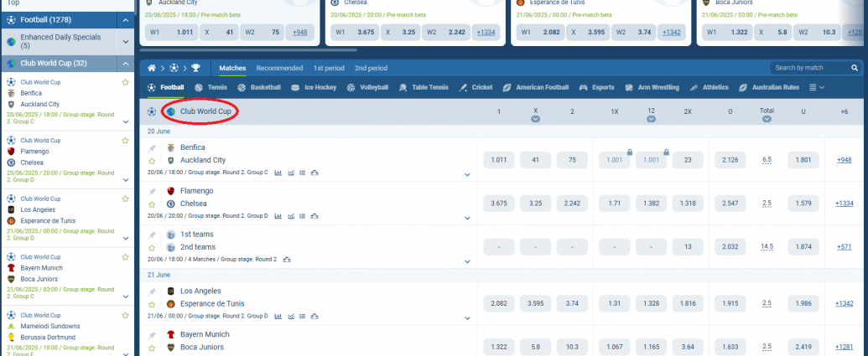Favorite Benfica match star in the sidebar
The image size is (868, 356).
[125, 82]
